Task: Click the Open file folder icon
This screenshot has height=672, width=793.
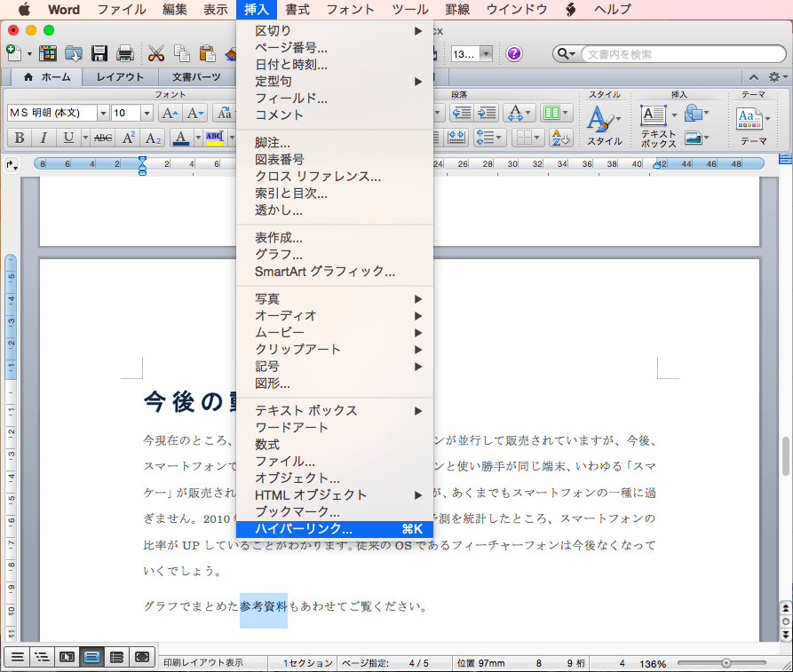Action: 74,53
